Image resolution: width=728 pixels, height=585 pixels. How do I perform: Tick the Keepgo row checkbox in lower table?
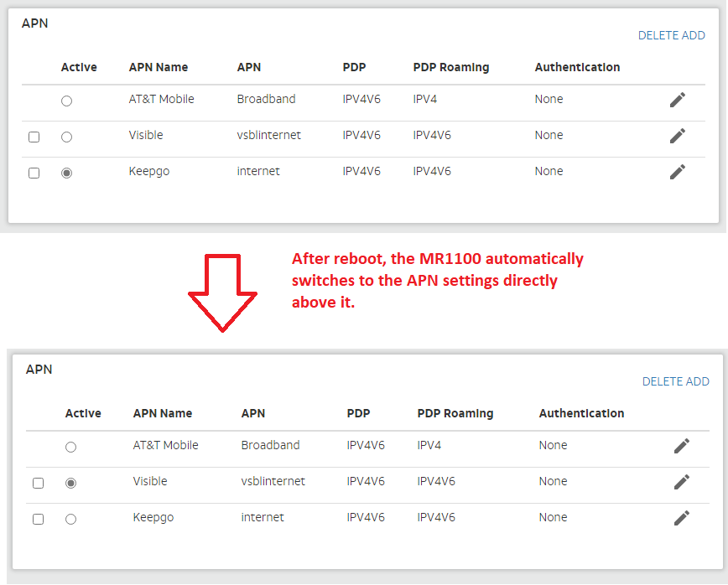pos(39,519)
